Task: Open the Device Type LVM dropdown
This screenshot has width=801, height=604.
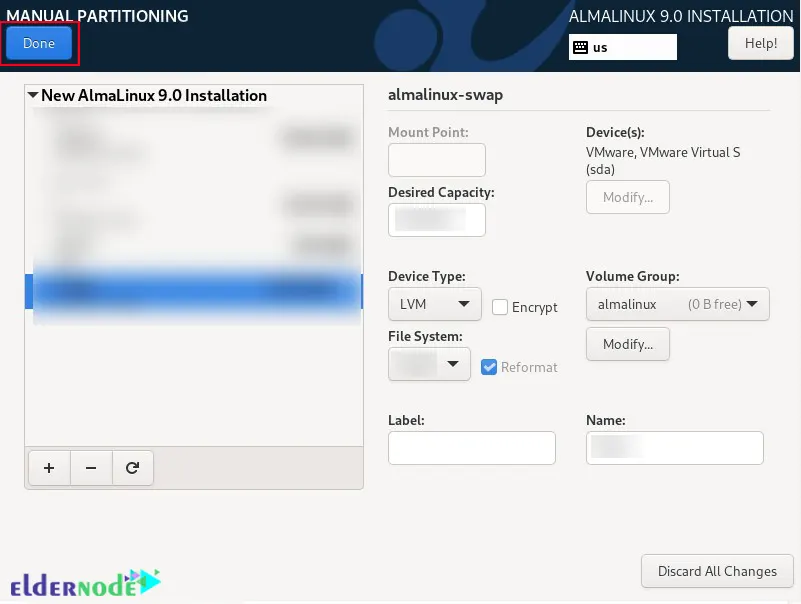Action: [x=435, y=304]
